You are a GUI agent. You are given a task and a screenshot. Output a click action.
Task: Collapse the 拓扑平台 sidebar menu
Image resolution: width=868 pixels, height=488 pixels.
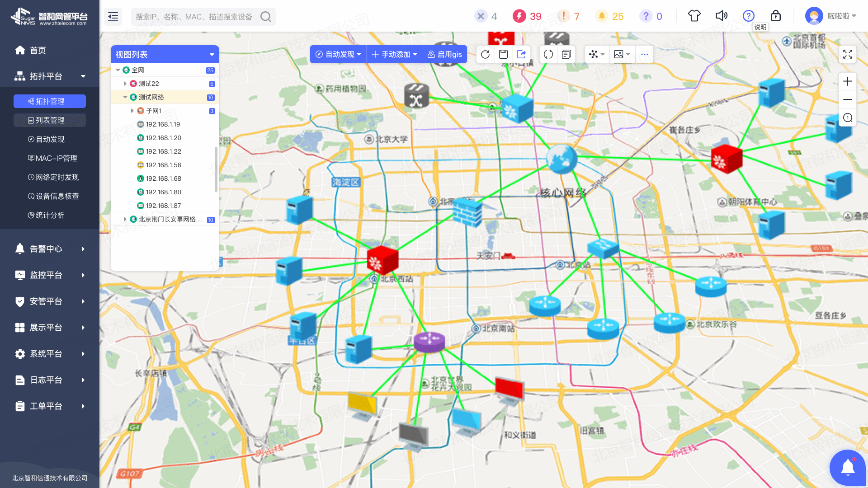50,76
